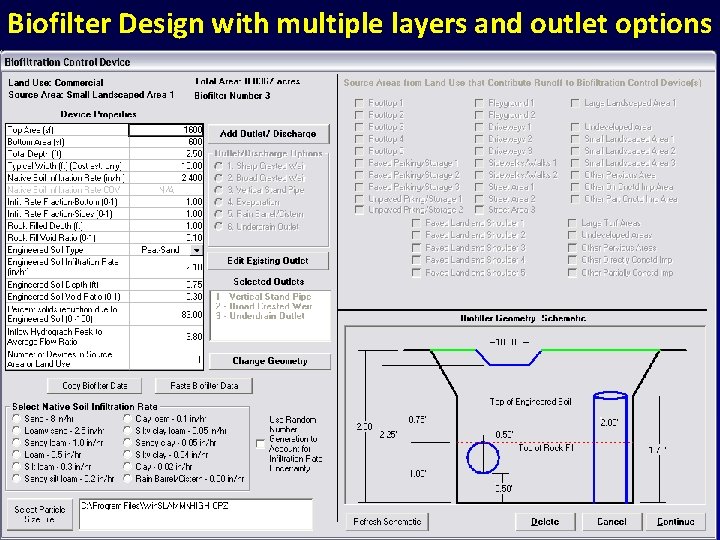Select Clay loam - 0.1 in/hr
The height and width of the screenshot is (540, 720).
pos(128,419)
